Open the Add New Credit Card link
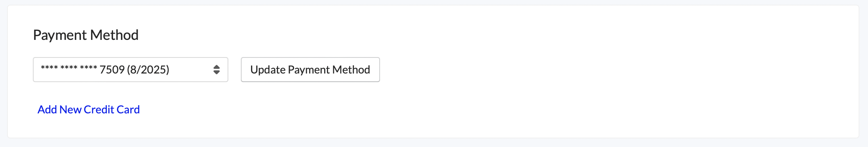Image resolution: width=868 pixels, height=147 pixels. (89, 109)
